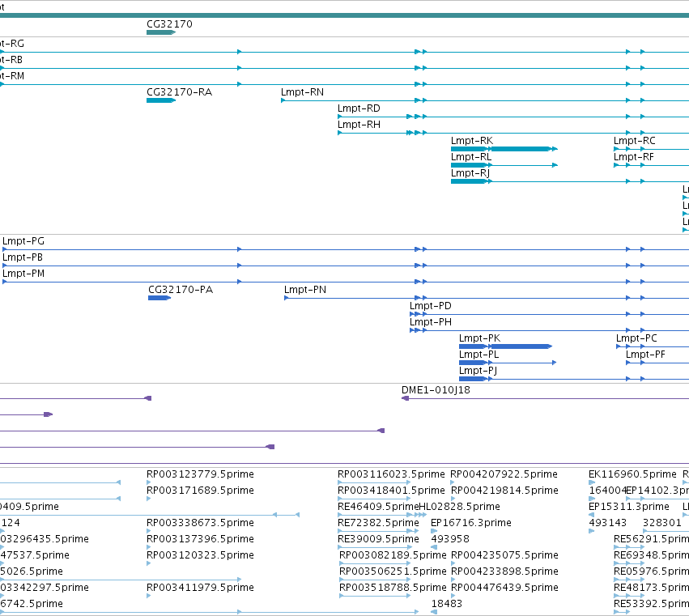Click EST RP003338673.5prime
689x616 pixels.
200,523
